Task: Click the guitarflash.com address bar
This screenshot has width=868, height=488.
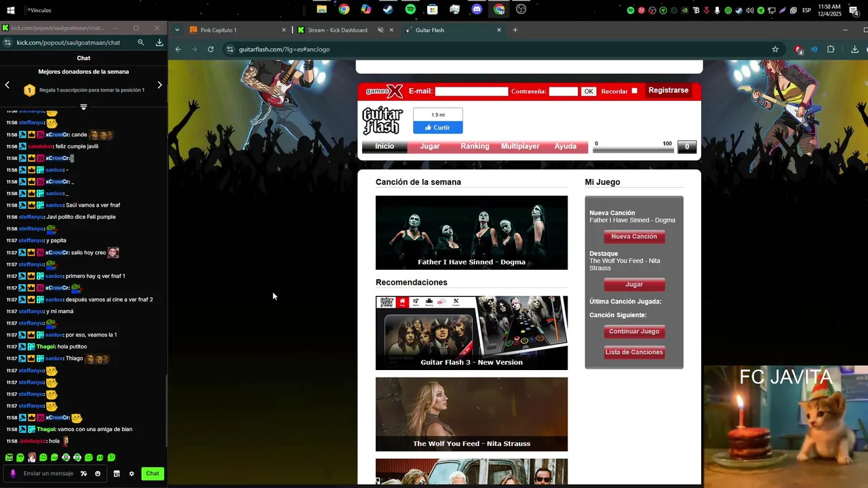Action: pos(502,49)
